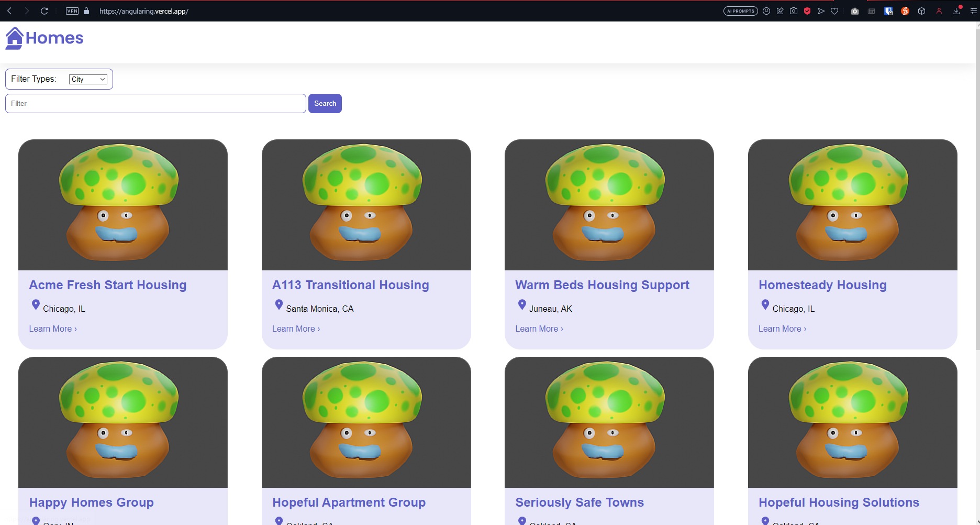Screen dimensions: 980x525
Task: Open the downloads icon in browser toolbar
Action: point(956,11)
